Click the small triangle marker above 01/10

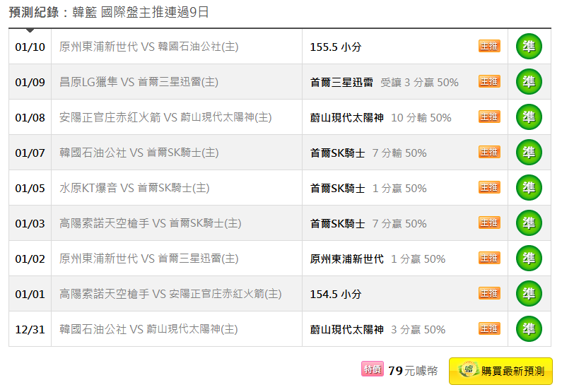coord(30,30)
